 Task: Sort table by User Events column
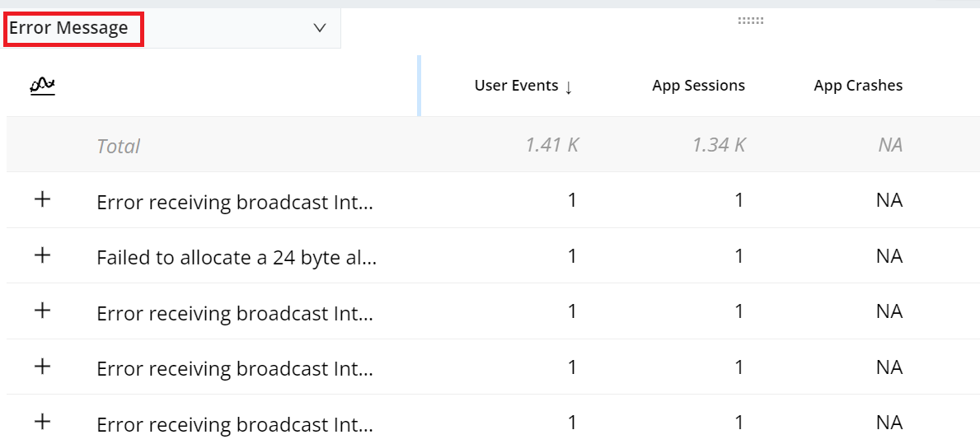click(x=523, y=86)
